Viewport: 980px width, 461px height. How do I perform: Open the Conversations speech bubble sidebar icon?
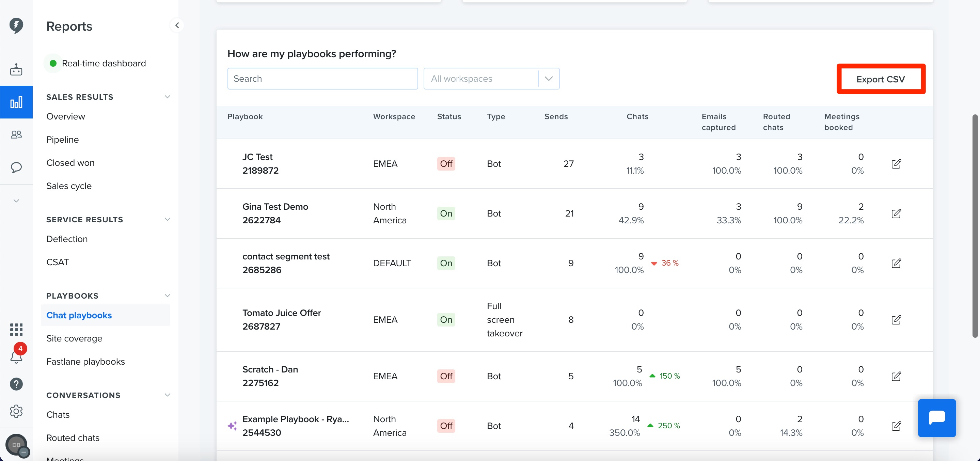pos(16,168)
